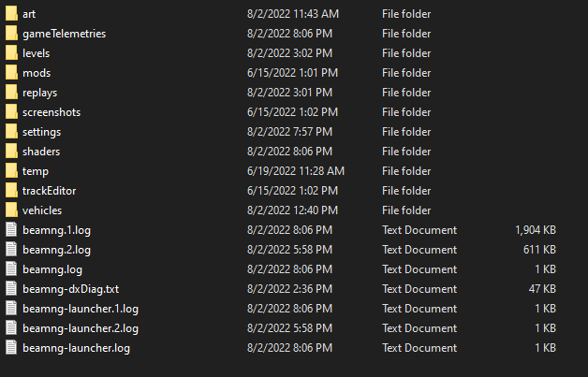Select the screenshots folder name
This screenshot has width=588, height=377.
(51, 112)
